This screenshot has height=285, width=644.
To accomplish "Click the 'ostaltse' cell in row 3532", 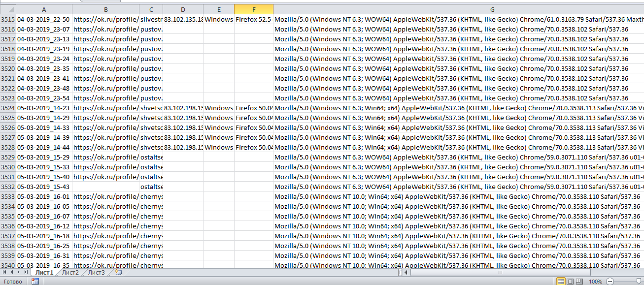I will [151, 187].
